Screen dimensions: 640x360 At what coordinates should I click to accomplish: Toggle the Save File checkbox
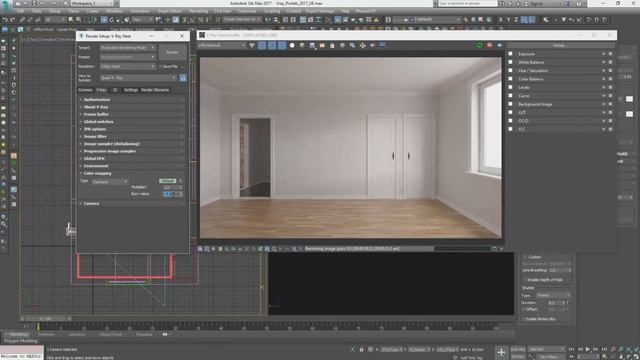pyautogui.click(x=161, y=66)
